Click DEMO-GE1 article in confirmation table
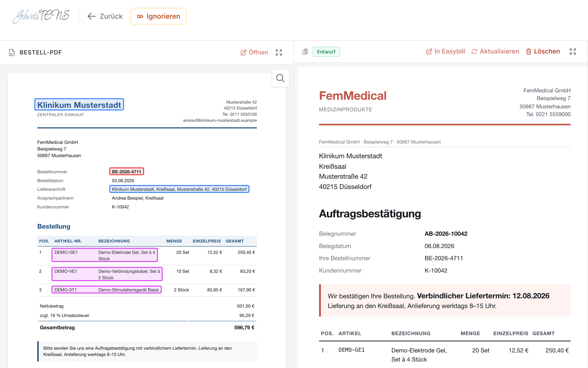Screen dimensions: 588x368 [x=351, y=350]
